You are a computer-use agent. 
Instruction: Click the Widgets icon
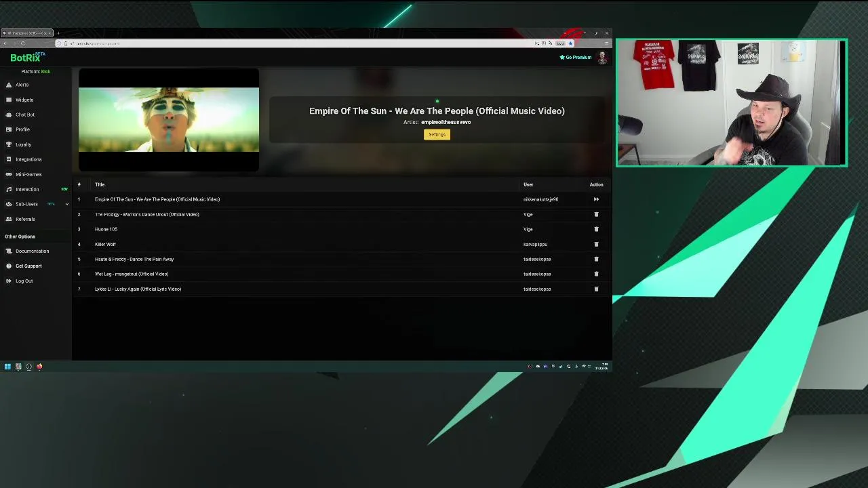click(x=8, y=100)
